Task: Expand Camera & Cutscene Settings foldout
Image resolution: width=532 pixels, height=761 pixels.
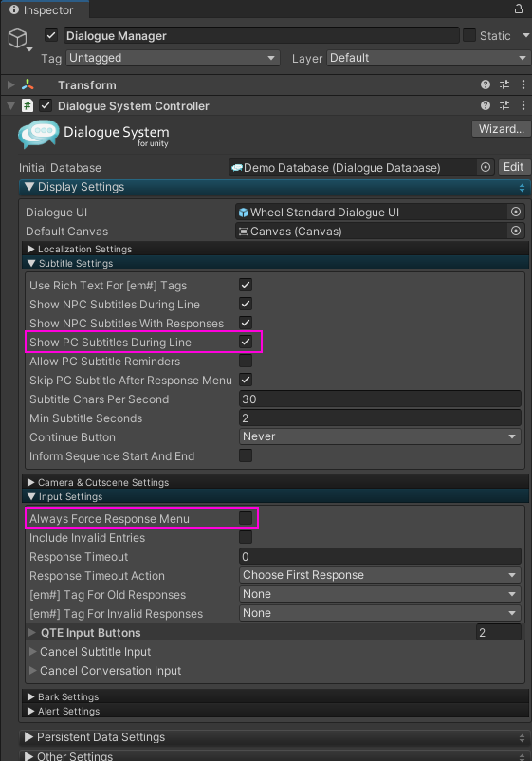Action: coord(31,482)
